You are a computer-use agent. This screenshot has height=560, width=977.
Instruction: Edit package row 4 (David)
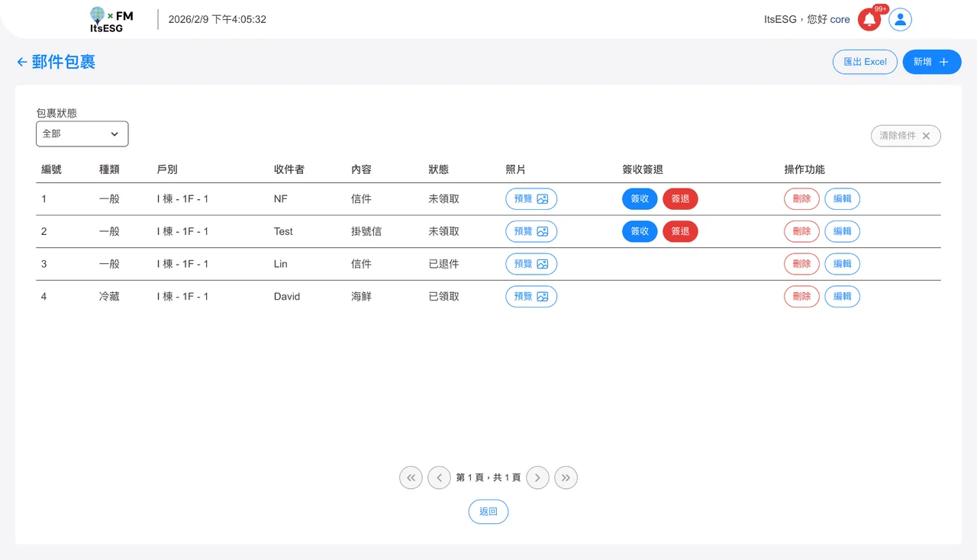point(843,296)
